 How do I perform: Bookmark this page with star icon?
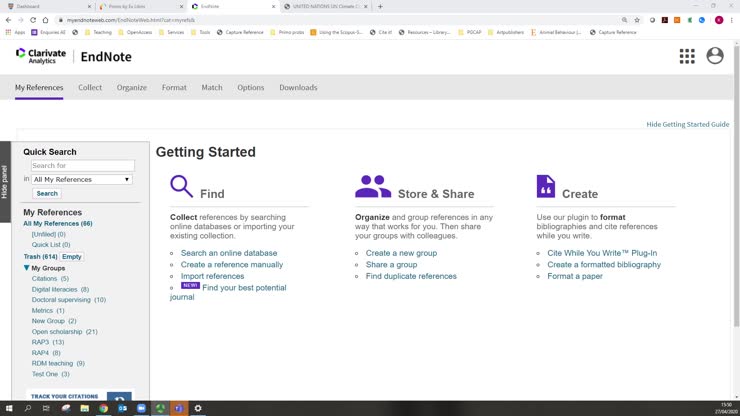click(637, 20)
